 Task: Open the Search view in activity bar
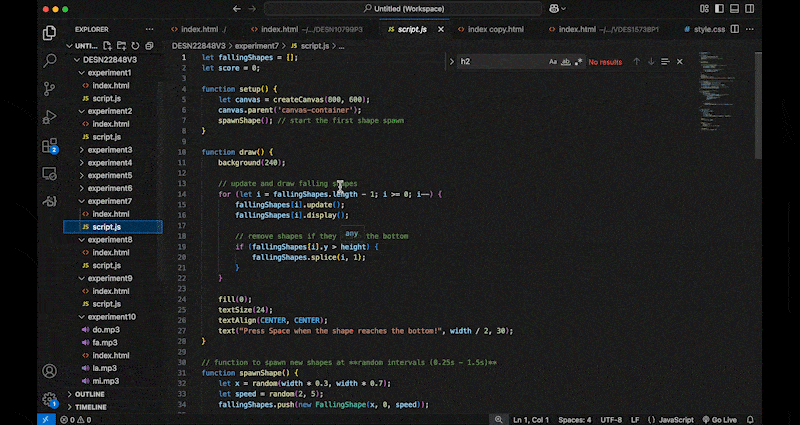49,61
